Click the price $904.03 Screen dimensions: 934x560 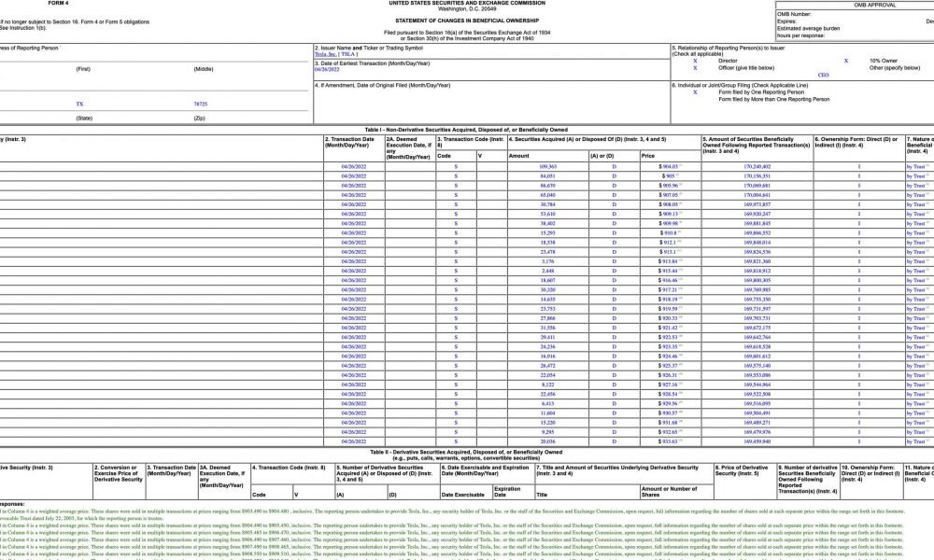pos(669,167)
